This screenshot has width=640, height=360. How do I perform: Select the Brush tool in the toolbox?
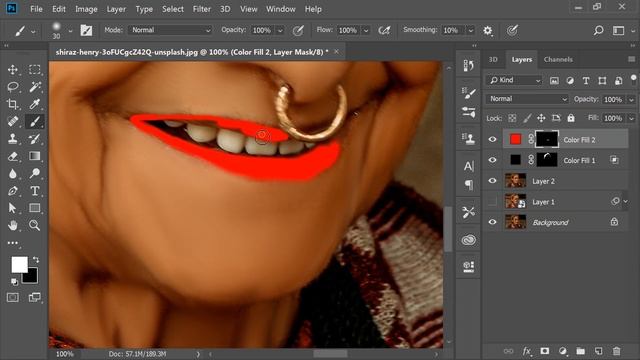pyautogui.click(x=35, y=121)
